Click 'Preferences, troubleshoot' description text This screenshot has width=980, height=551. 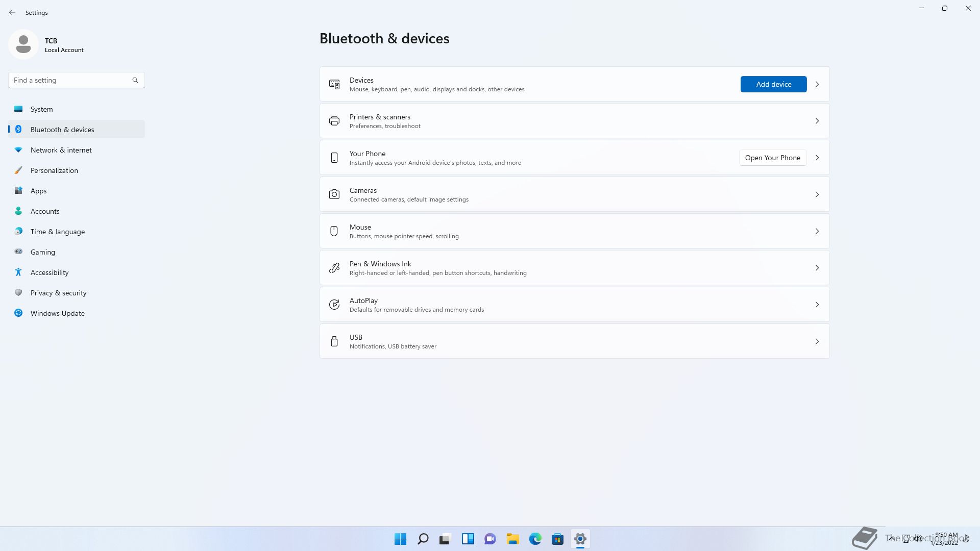point(385,126)
